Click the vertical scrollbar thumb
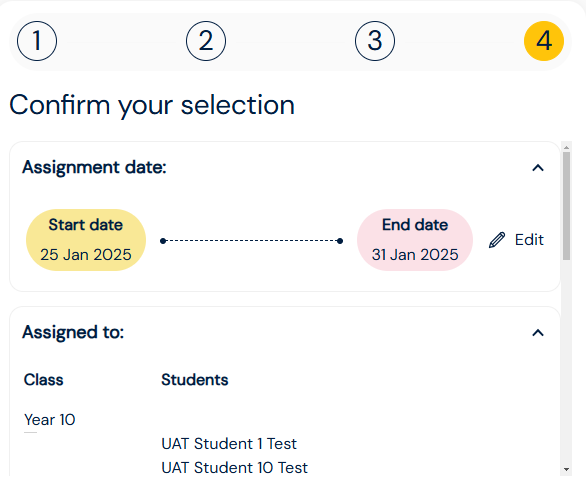The image size is (586, 479). (x=566, y=205)
